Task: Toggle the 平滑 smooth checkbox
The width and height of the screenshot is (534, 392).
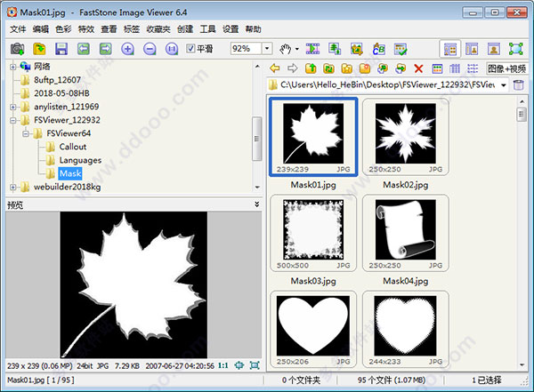Action: 190,49
